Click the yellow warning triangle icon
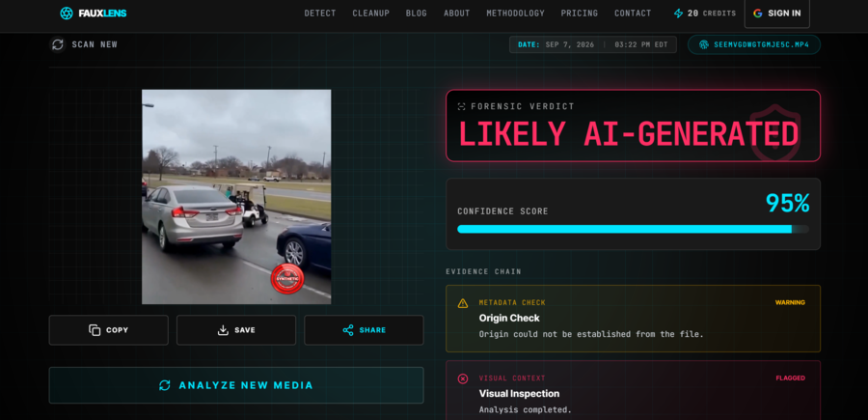Viewport: 868px width, 420px height. pyautogui.click(x=463, y=303)
